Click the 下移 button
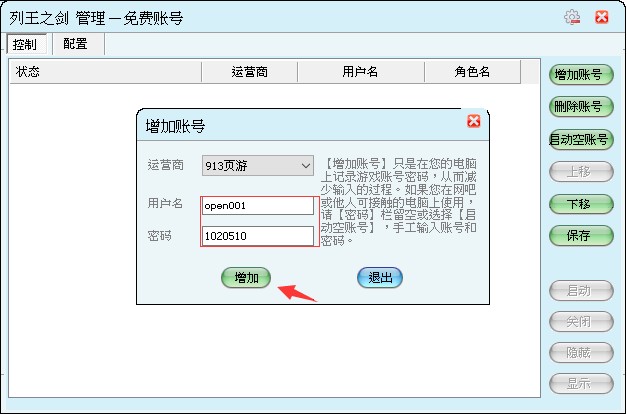This screenshot has height=414, width=627. (x=580, y=204)
